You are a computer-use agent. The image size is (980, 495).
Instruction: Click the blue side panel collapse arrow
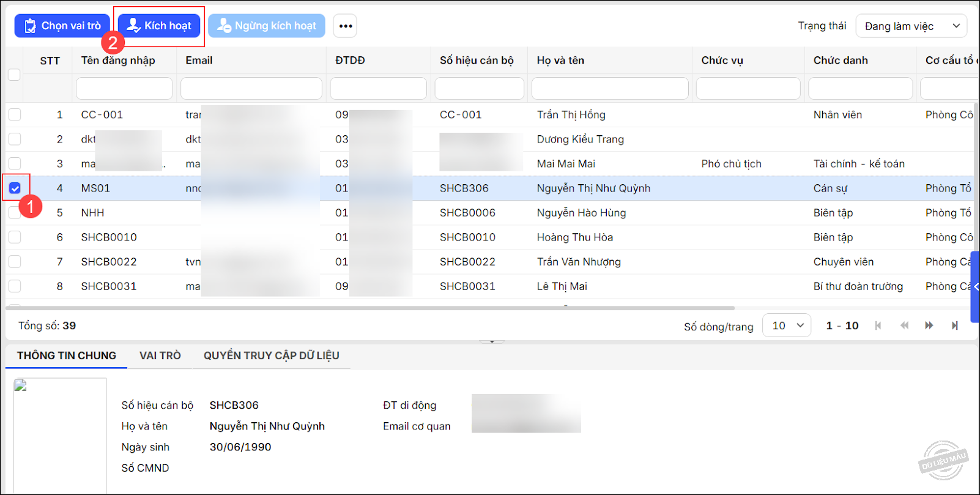(x=975, y=286)
